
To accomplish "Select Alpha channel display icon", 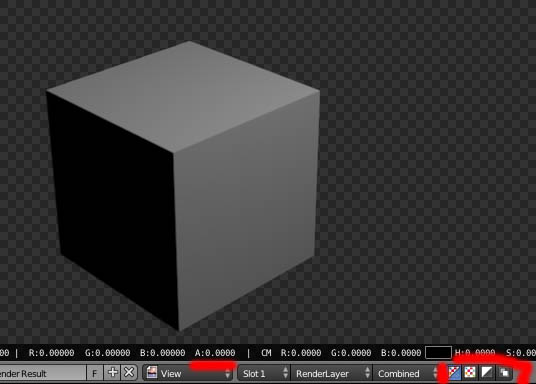I will (486, 373).
